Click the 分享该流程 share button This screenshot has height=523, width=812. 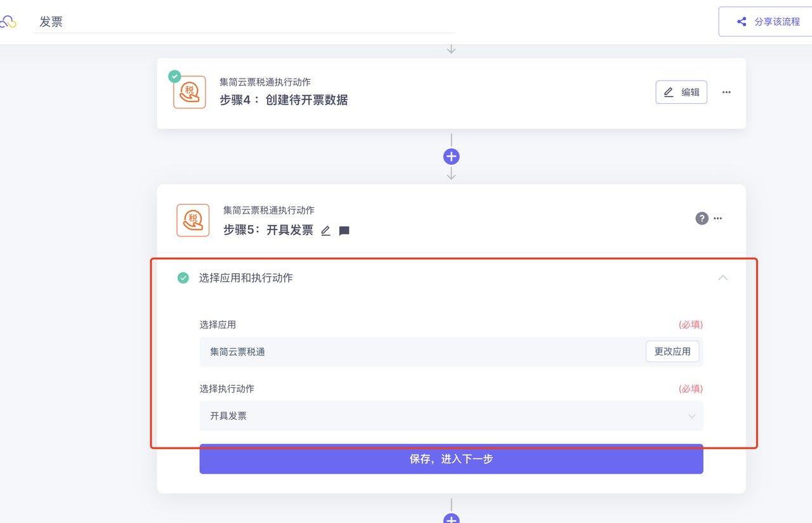[766, 22]
